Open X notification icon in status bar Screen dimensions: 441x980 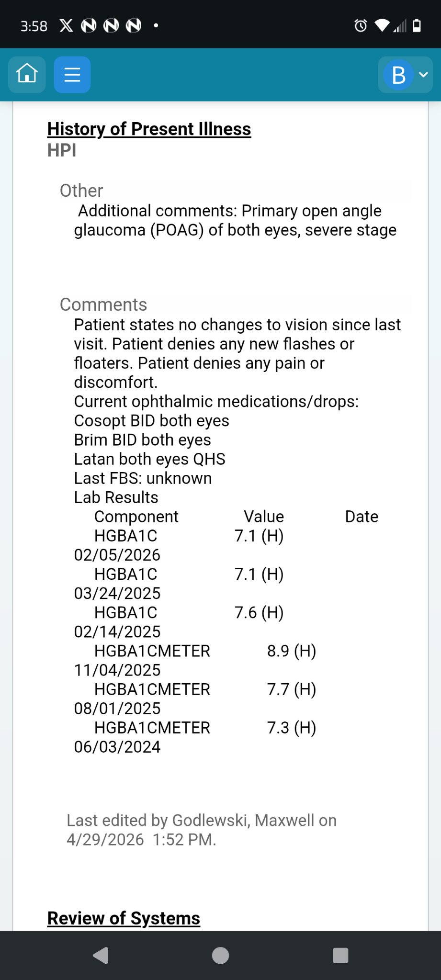tap(66, 25)
